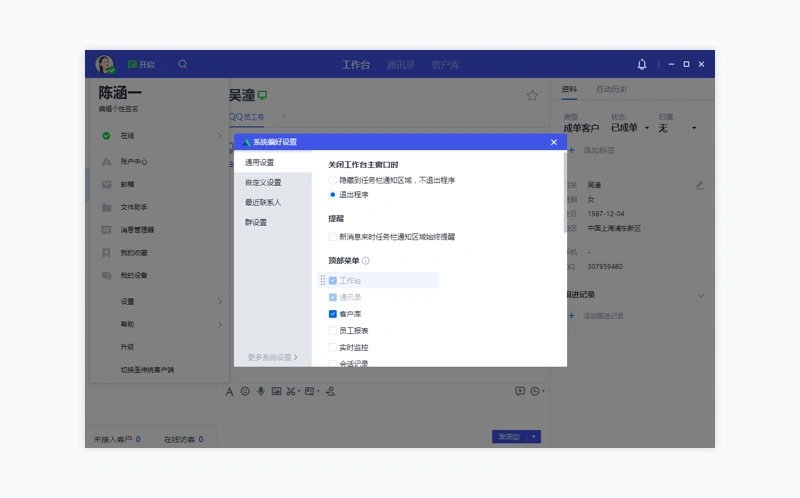800x498 pixels.
Task: Collapse the 跟进记录 section chevron
Action: pos(701,295)
